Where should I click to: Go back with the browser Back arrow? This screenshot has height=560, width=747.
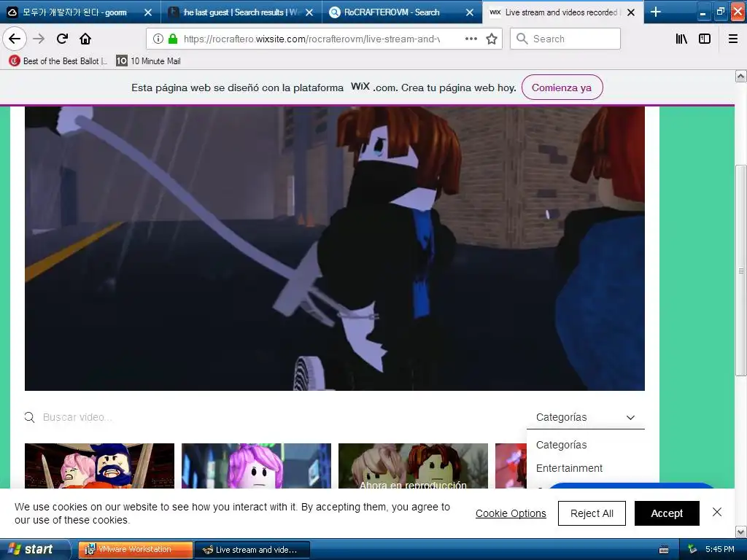(x=15, y=39)
